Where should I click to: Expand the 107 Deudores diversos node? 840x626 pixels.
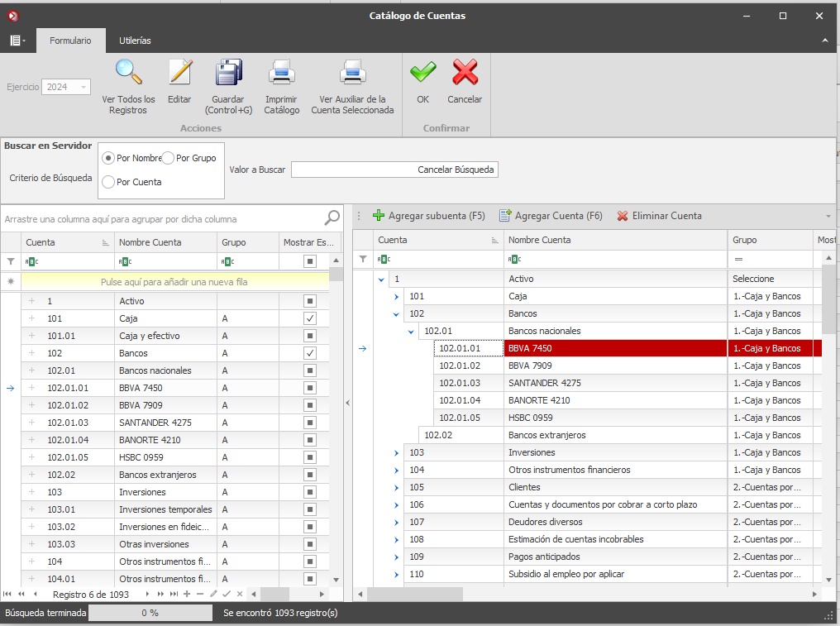tap(396, 523)
